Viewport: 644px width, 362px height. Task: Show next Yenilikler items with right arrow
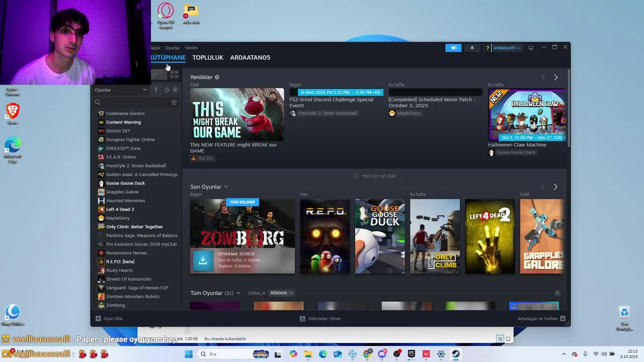555,77
